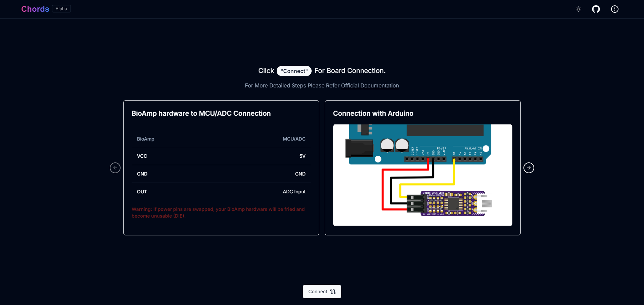Click the "Connect" pill in the heading

[294, 71]
